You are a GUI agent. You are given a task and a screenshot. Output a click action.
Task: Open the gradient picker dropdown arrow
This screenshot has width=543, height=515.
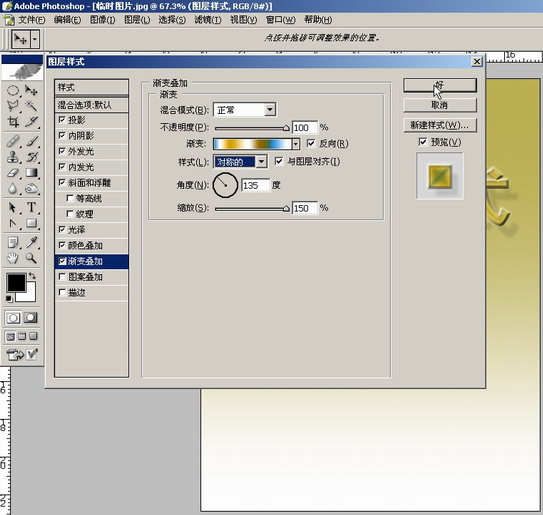pyautogui.click(x=295, y=144)
